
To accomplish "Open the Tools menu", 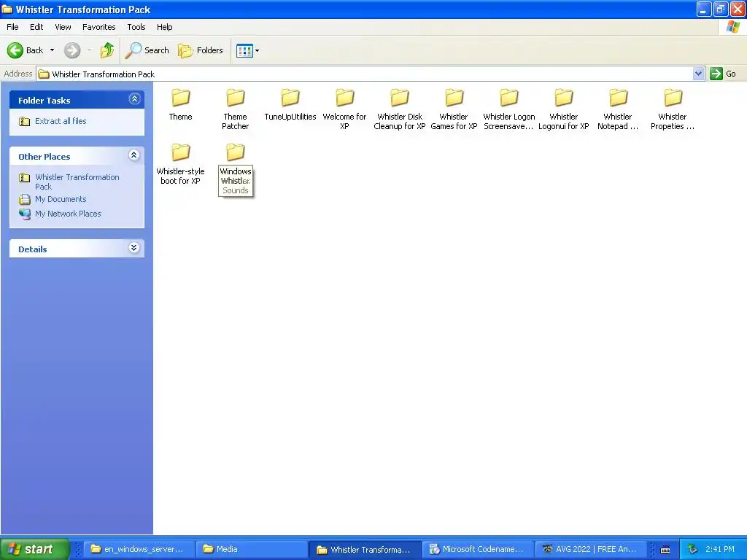I will [136, 27].
